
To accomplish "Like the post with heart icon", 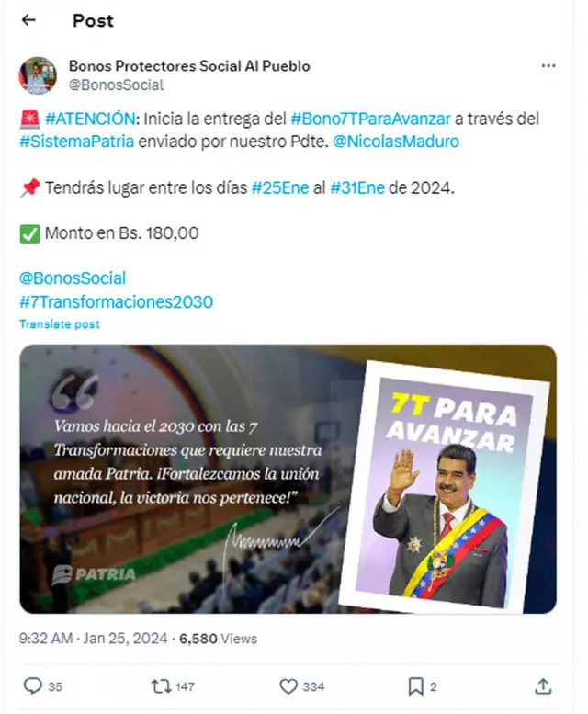I will point(288,686).
